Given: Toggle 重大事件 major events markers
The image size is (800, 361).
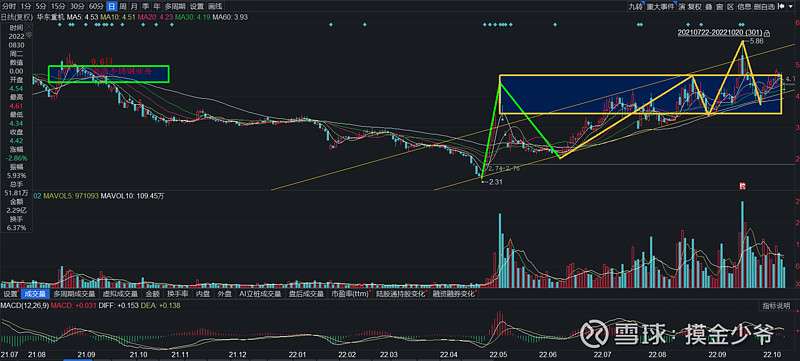Looking at the screenshot, I should (660, 7).
